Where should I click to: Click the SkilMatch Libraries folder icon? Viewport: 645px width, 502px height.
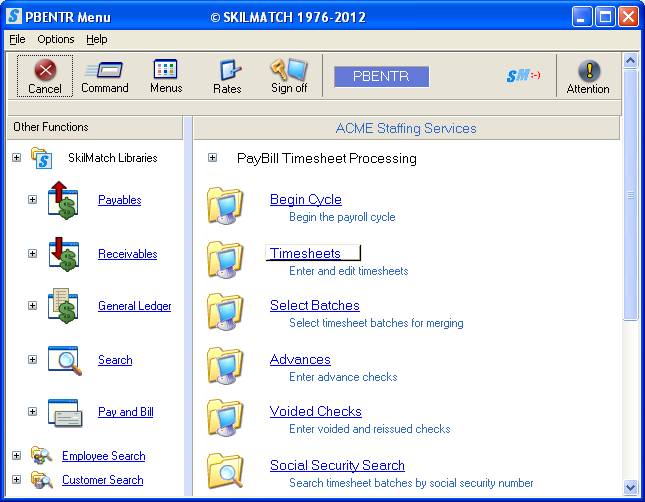41,158
